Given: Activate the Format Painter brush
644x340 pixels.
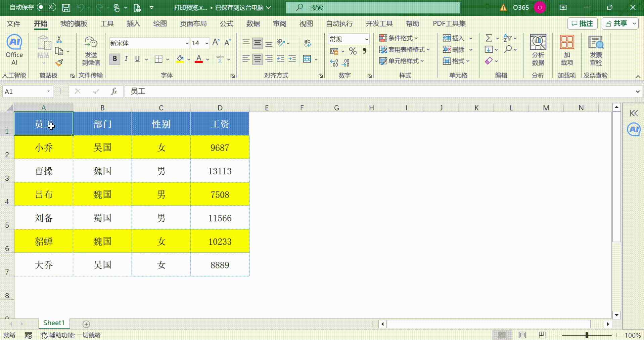Looking at the screenshot, I should coord(59,62).
